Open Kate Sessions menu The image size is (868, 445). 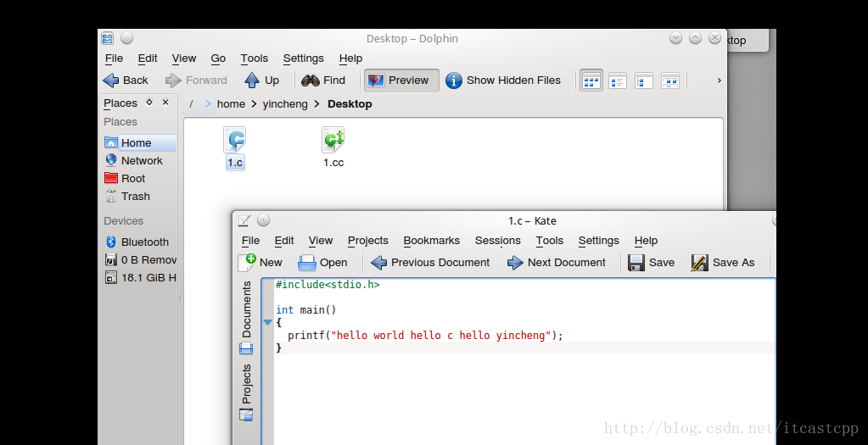pos(498,241)
